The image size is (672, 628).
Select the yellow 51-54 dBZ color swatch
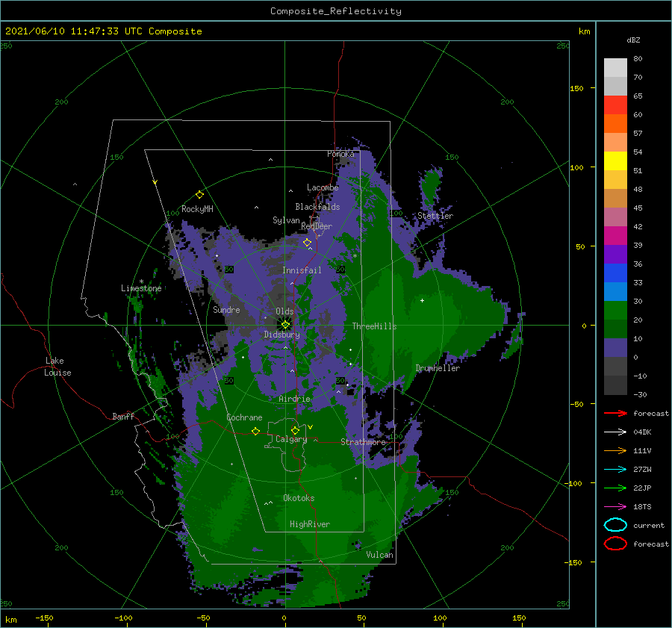point(615,161)
